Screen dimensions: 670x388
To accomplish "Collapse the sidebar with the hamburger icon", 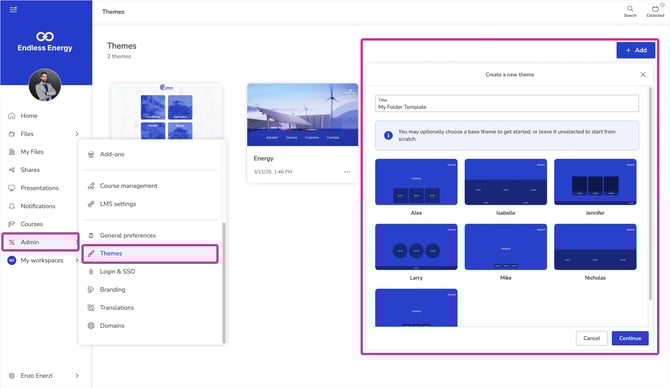I will [x=13, y=9].
